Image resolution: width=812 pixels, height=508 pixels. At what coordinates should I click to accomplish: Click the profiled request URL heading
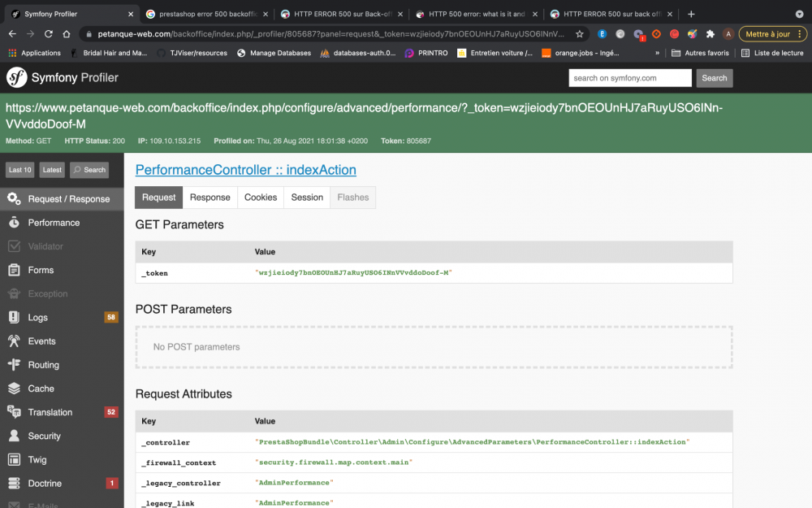[x=364, y=115]
